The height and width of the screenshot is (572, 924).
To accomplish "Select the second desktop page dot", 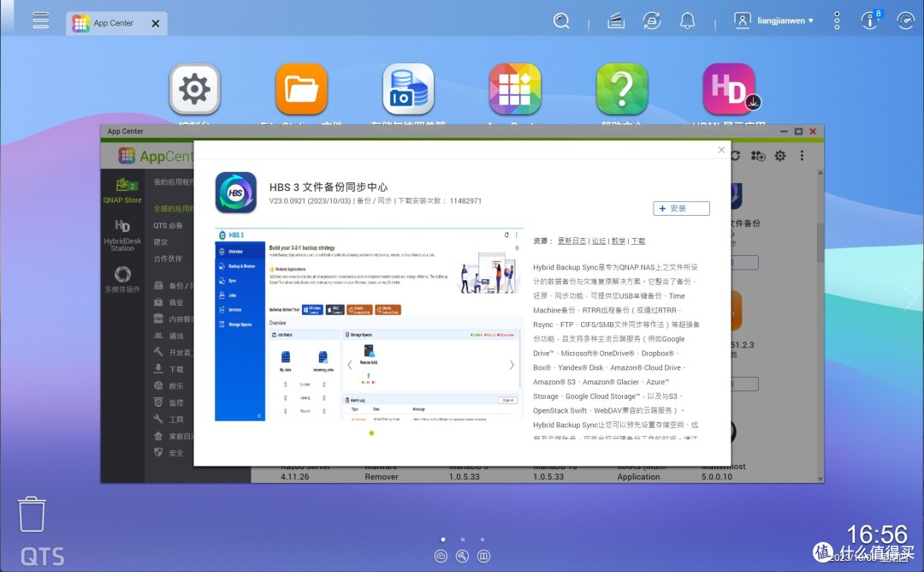I will [x=463, y=539].
